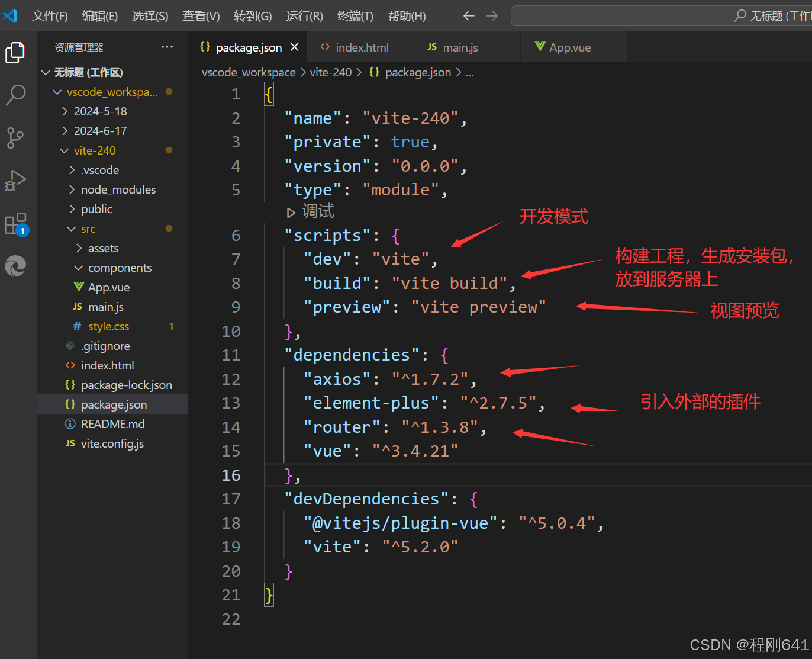Click the title bar search field
The width and height of the screenshot is (812, 659).
coord(661,16)
